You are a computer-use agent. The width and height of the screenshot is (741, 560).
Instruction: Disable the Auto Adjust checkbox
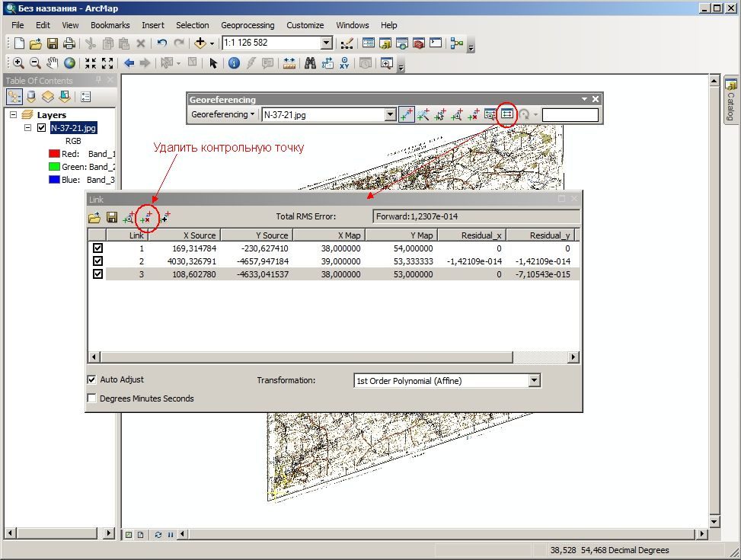[x=91, y=379]
